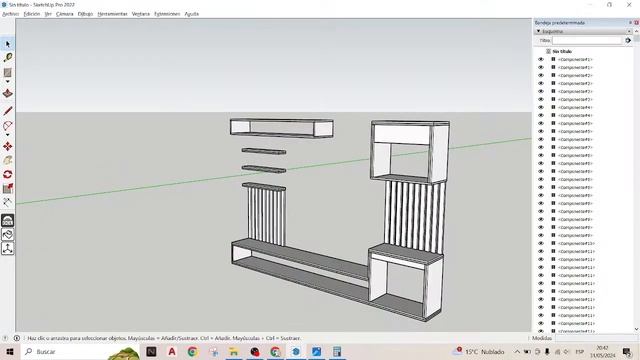
Task: Show hidden system tray icons
Action: tap(517, 351)
